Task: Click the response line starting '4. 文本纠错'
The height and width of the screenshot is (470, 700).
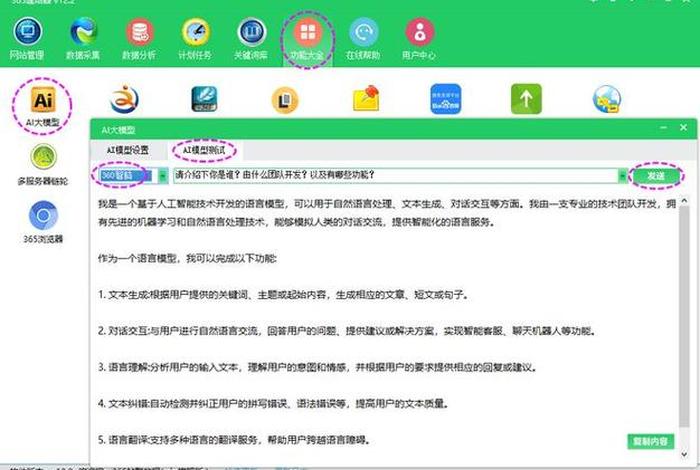Action: [274, 403]
